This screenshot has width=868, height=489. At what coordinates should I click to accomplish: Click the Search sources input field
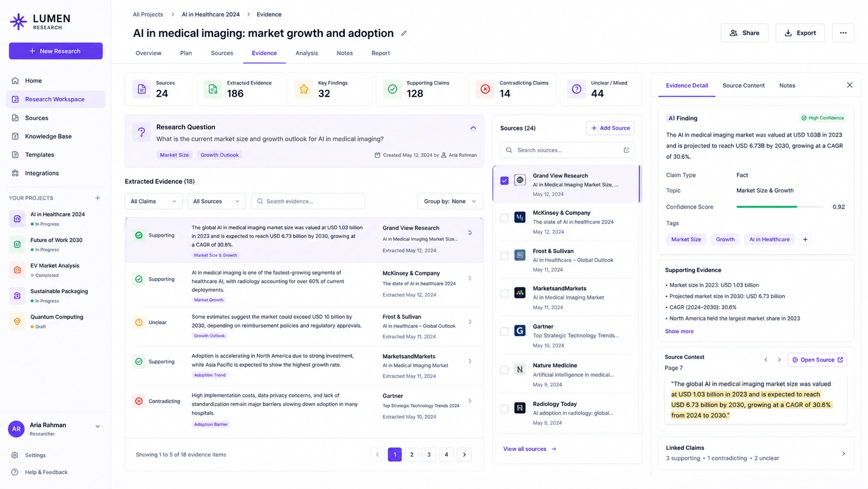[x=567, y=150]
